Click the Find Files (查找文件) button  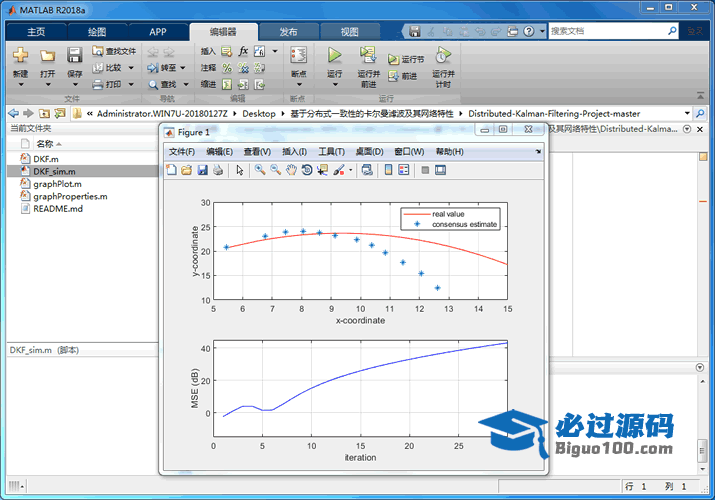pos(113,51)
